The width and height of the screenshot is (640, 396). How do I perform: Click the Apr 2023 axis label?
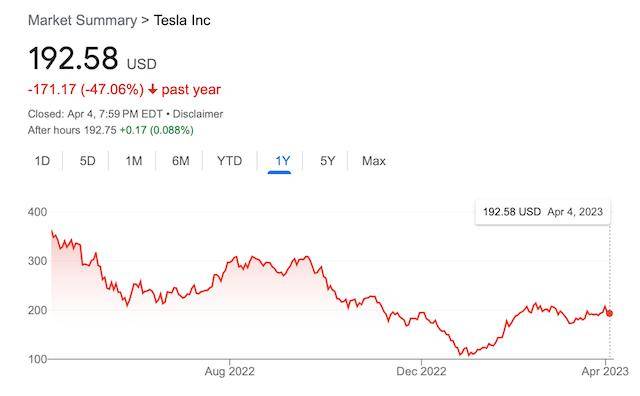click(605, 371)
